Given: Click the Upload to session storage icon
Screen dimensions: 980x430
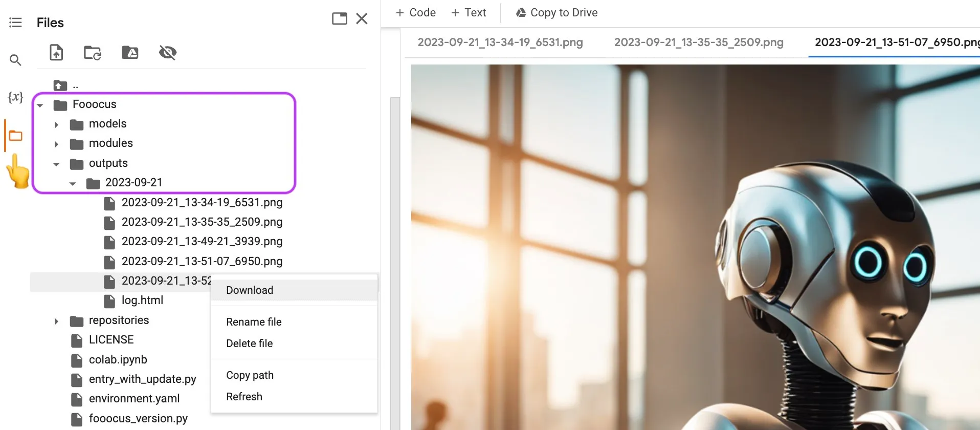Looking at the screenshot, I should pyautogui.click(x=56, y=52).
